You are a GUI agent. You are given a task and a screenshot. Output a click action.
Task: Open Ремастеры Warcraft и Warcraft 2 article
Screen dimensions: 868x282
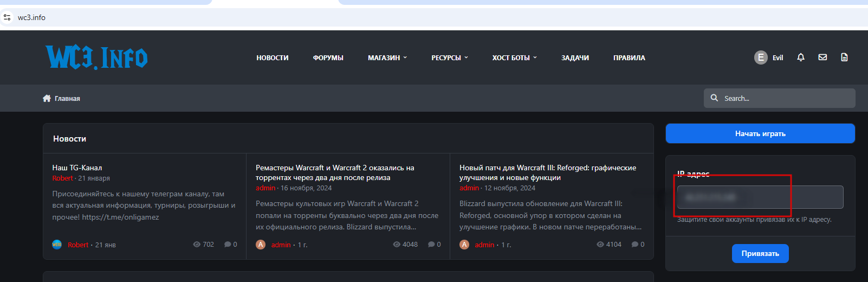(335, 172)
